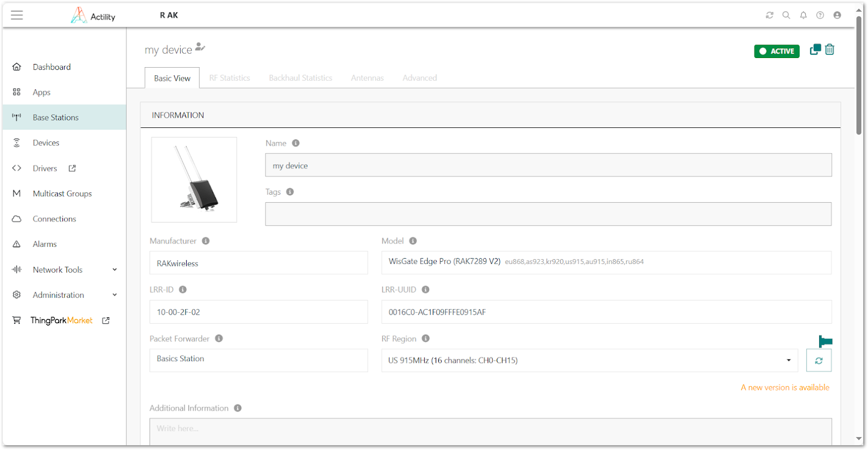The height and width of the screenshot is (450, 868).
Task: Click the Tags info icon
Action: pyautogui.click(x=290, y=192)
